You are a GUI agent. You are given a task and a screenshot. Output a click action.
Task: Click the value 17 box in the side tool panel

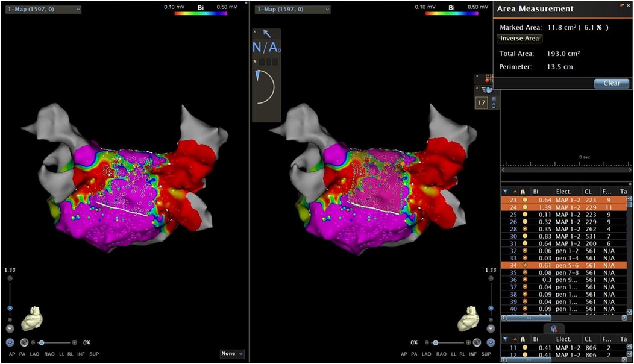(482, 102)
